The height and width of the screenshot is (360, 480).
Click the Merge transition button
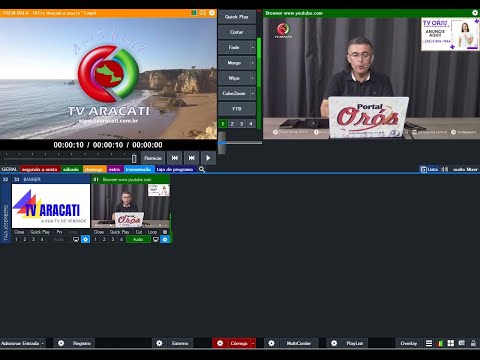tap(234, 63)
